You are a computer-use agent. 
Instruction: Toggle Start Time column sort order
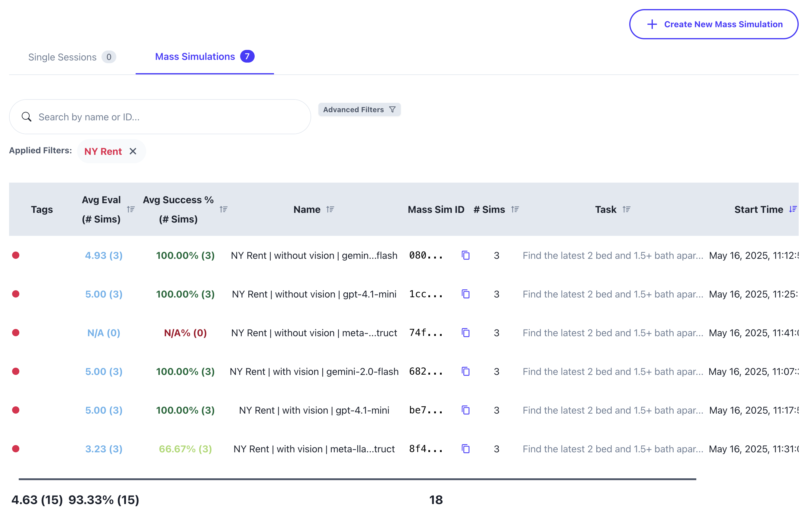[793, 210]
